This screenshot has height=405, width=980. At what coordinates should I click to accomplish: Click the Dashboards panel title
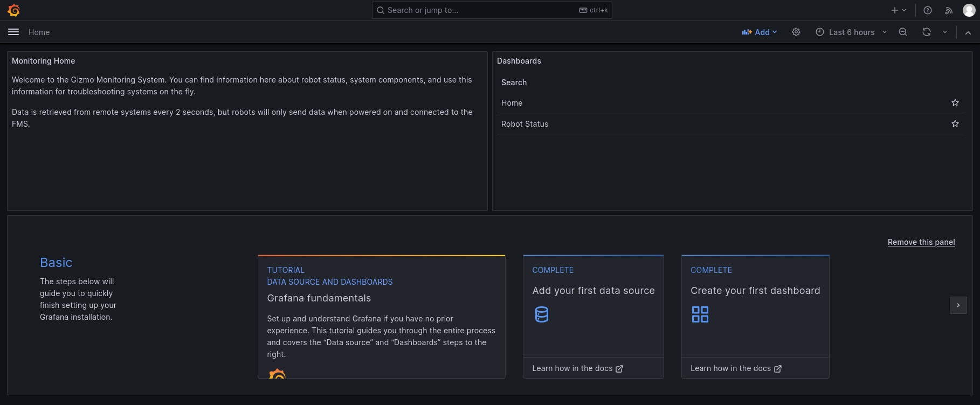[519, 61]
